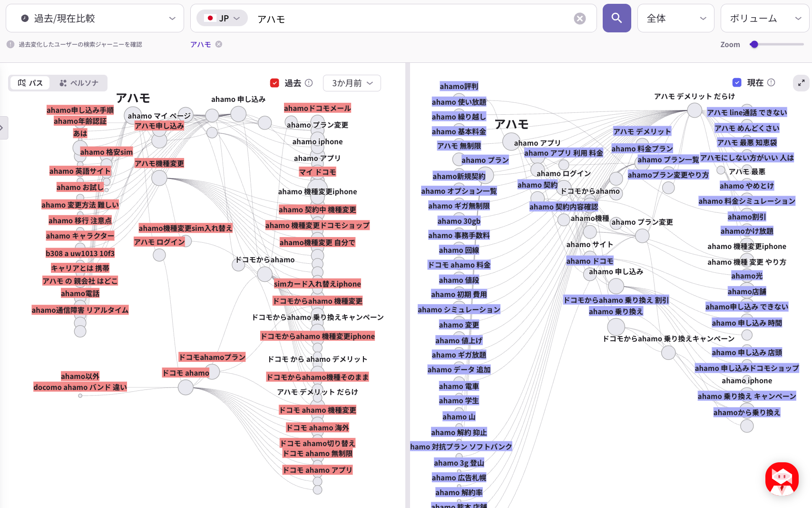Select アハモ機種変更 node
This screenshot has height=508, width=812.
[159, 163]
